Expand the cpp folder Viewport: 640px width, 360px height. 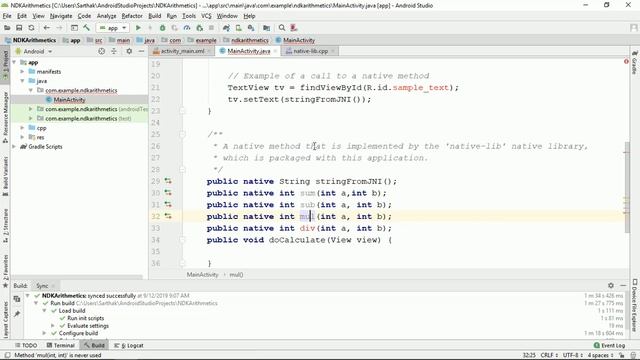click(22, 128)
